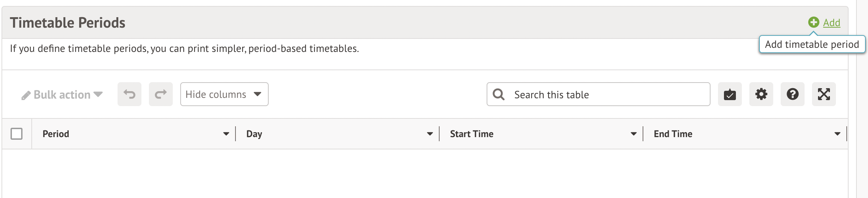Open the Start Time column dropdown arrow
This screenshot has width=868, height=198.
[634, 134]
